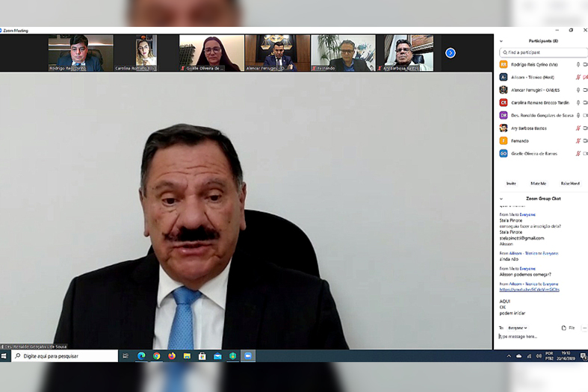Click the Invite button

pos(511,184)
